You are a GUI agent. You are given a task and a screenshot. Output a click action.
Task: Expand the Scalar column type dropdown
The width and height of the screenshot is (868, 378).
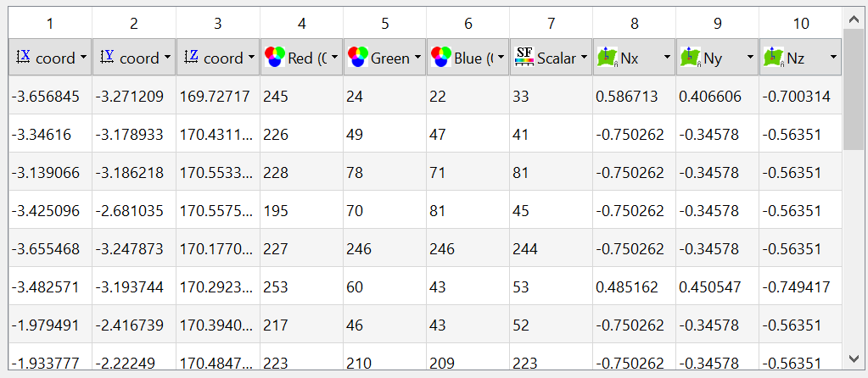pos(582,58)
